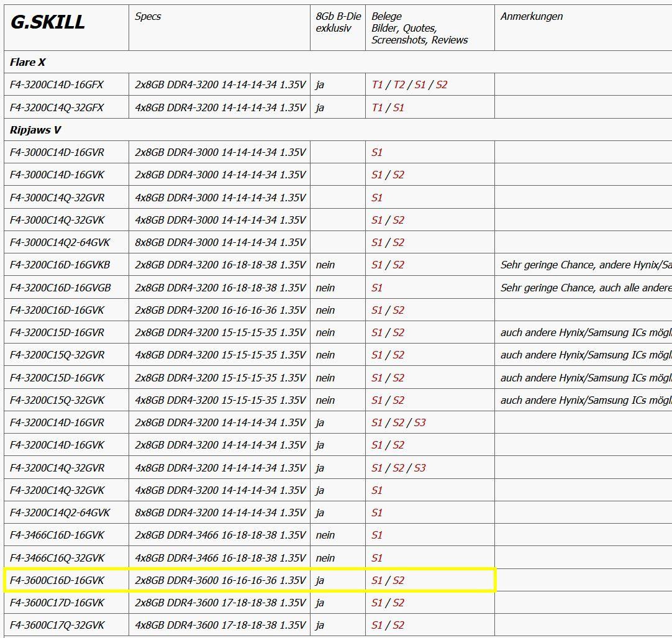Click specs cell 2x8GB DDR4-3600 16-16-16-36 1.35V
The width and height of the screenshot is (672, 638).
point(220,580)
